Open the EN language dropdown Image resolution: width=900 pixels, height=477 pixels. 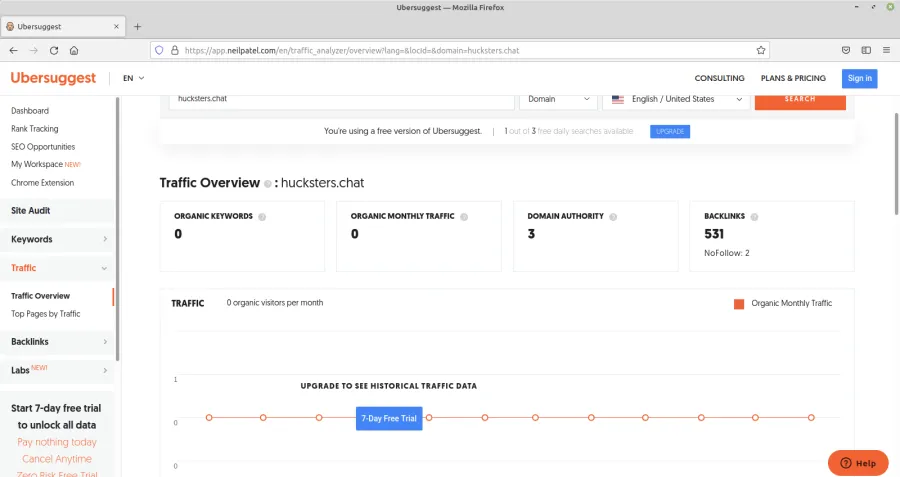tap(133, 78)
